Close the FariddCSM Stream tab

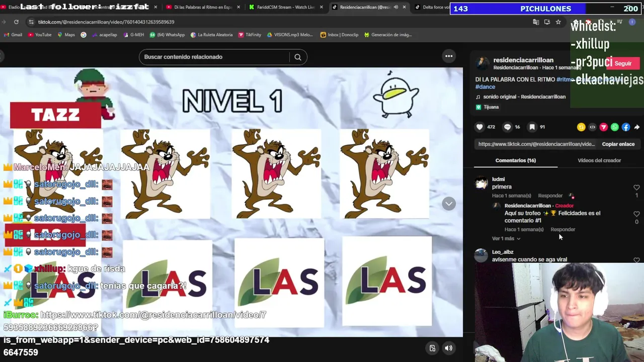[321, 7]
